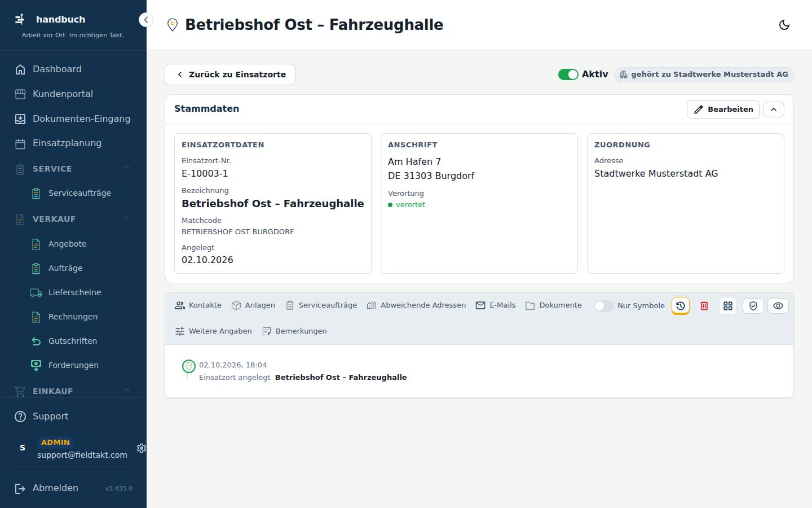This screenshot has width=812, height=508.
Task: Click Abmelden to log out
Action: 47,488
